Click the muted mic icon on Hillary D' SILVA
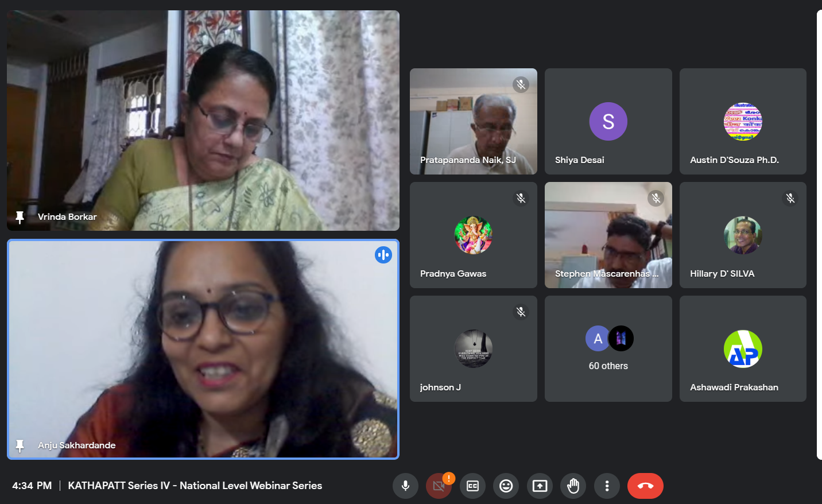The width and height of the screenshot is (822, 504). (x=790, y=199)
